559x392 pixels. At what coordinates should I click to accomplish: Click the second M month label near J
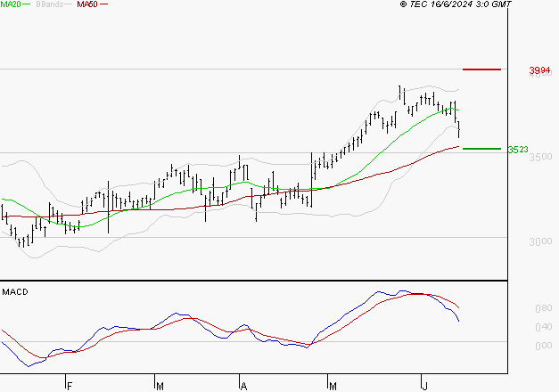coord(333,386)
